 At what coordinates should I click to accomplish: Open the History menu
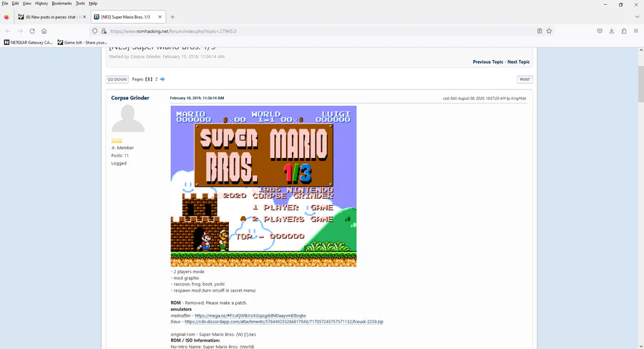point(42,4)
